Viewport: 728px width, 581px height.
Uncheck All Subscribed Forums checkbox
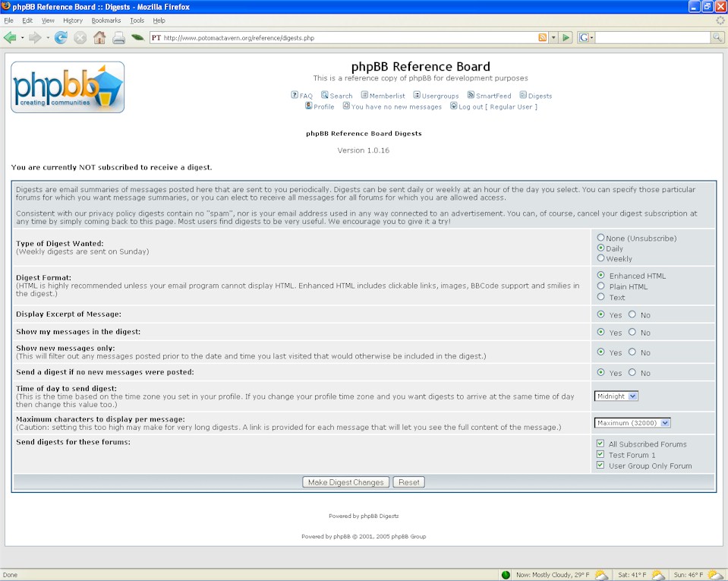[600, 443]
